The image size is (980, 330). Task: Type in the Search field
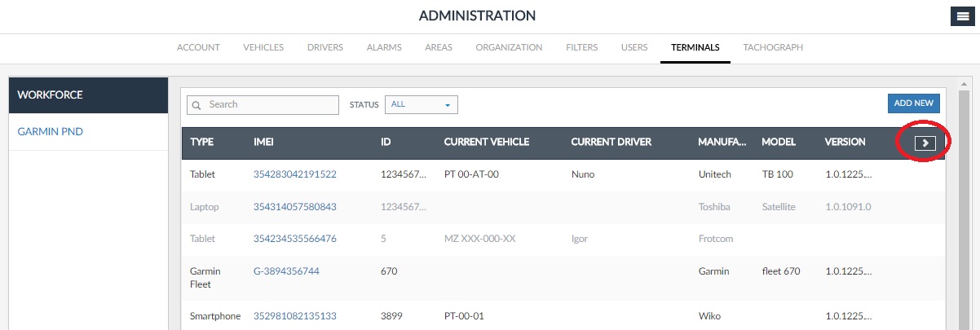pyautogui.click(x=269, y=105)
